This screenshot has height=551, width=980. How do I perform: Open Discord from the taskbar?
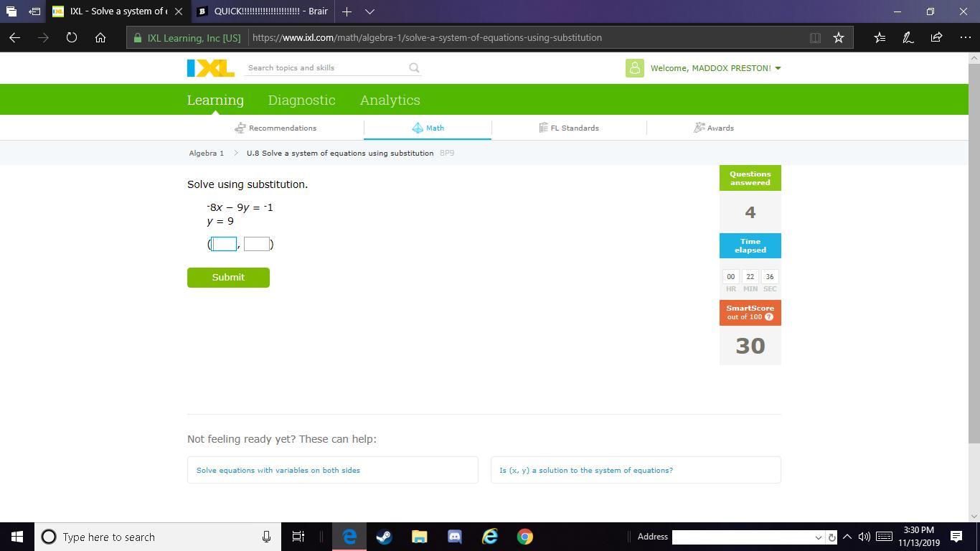pos(454,537)
